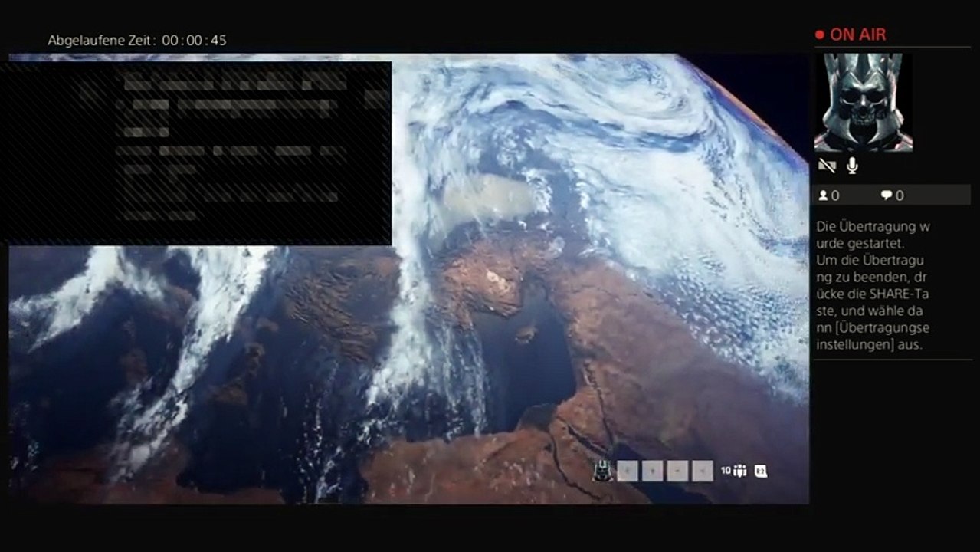Select the third empty squad slot
This screenshot has height=552, width=980.
(677, 471)
